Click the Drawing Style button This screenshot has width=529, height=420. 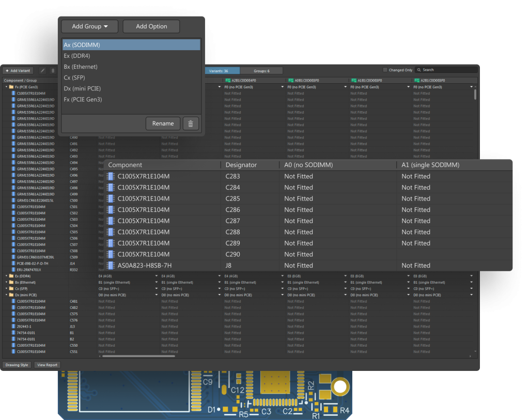click(17, 365)
